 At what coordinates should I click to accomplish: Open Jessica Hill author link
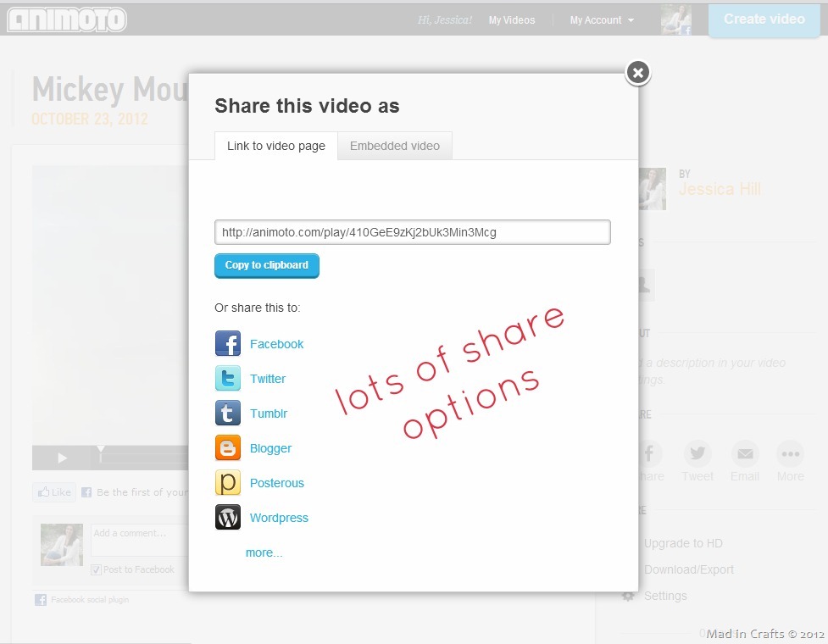point(720,189)
